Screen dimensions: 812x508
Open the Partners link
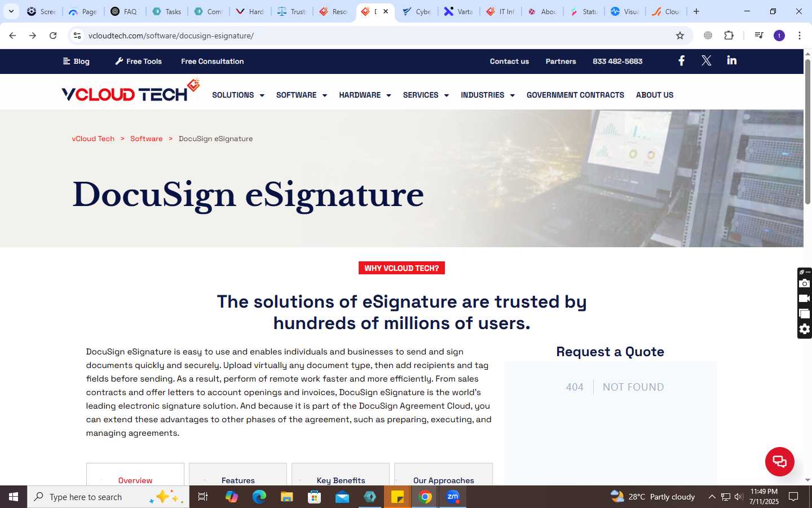pyautogui.click(x=561, y=61)
